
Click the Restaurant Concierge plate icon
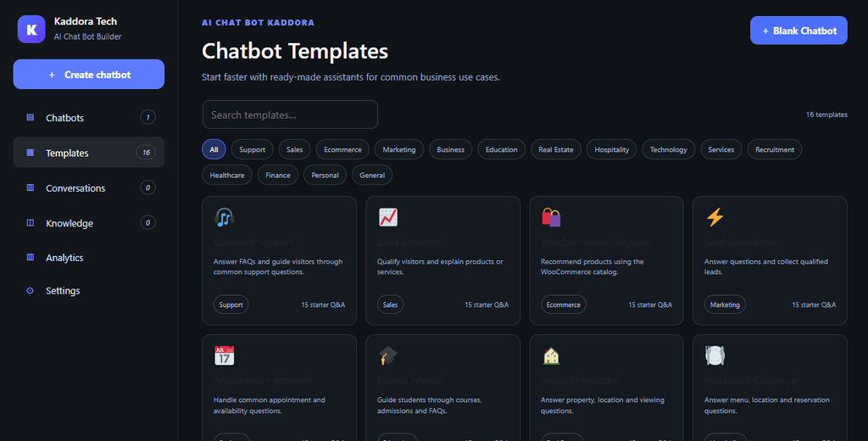coord(715,355)
